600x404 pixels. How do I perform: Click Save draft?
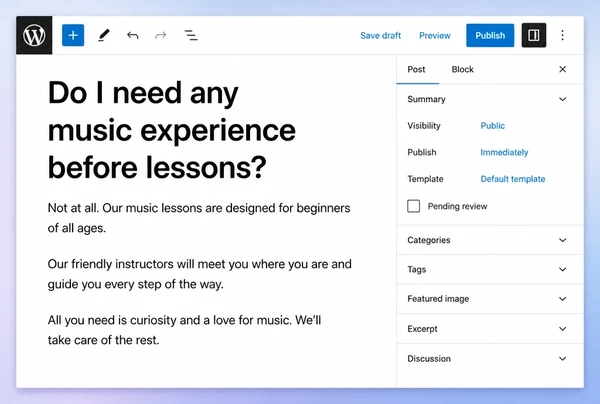pos(380,35)
